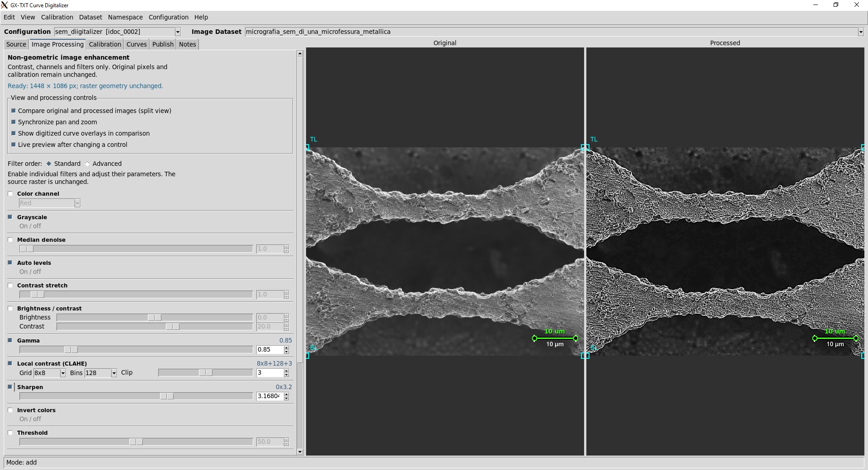This screenshot has width=868, height=470.
Task: Click the CLAHE Clip slider
Action: tap(205, 372)
